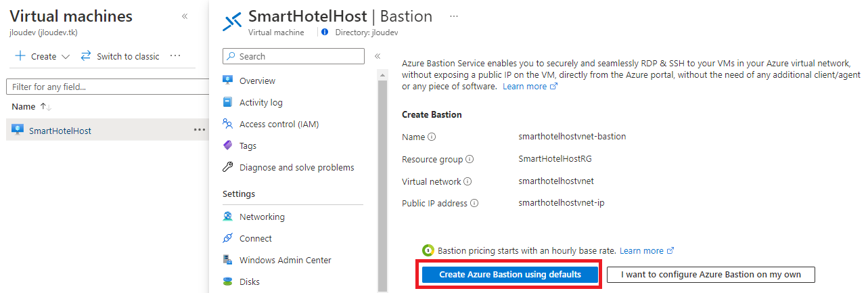Viewport: 868px width, 293px height.
Task: Open Diagnose and solve problems
Action: pyautogui.click(x=296, y=167)
